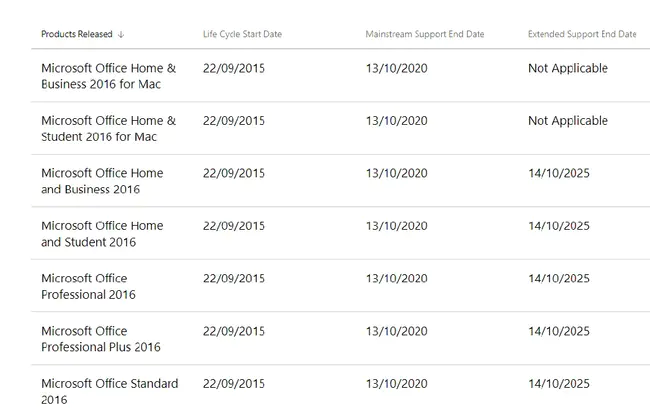Viewport: 650px width, 415px height.
Task: Select the start date for Office Standard 2016
Action: pos(233,384)
